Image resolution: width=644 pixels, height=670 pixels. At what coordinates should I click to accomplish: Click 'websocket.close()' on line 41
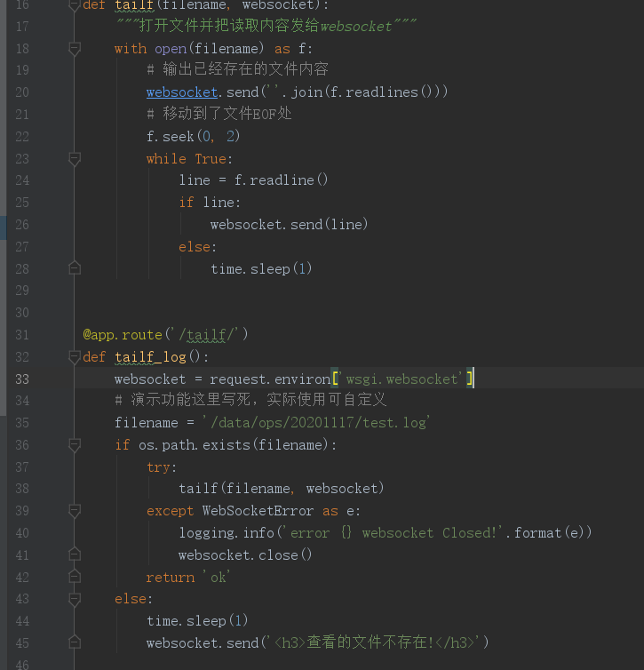point(245,555)
